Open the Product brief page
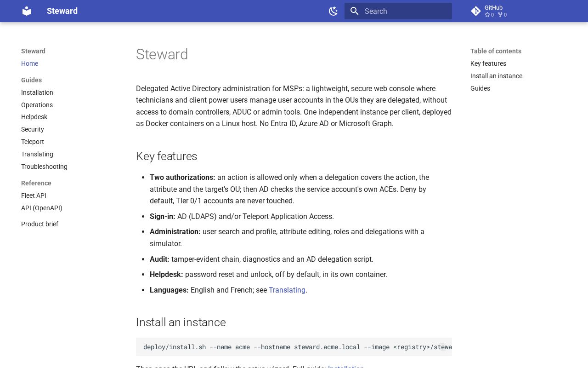Image resolution: width=588 pixels, height=368 pixels. [x=40, y=224]
